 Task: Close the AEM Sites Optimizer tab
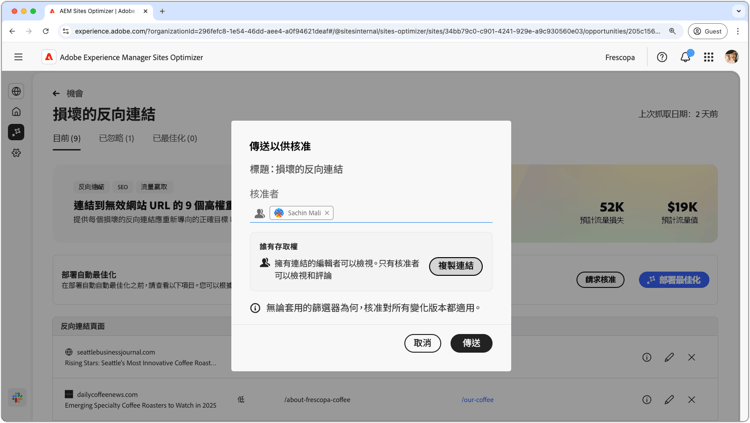(145, 11)
